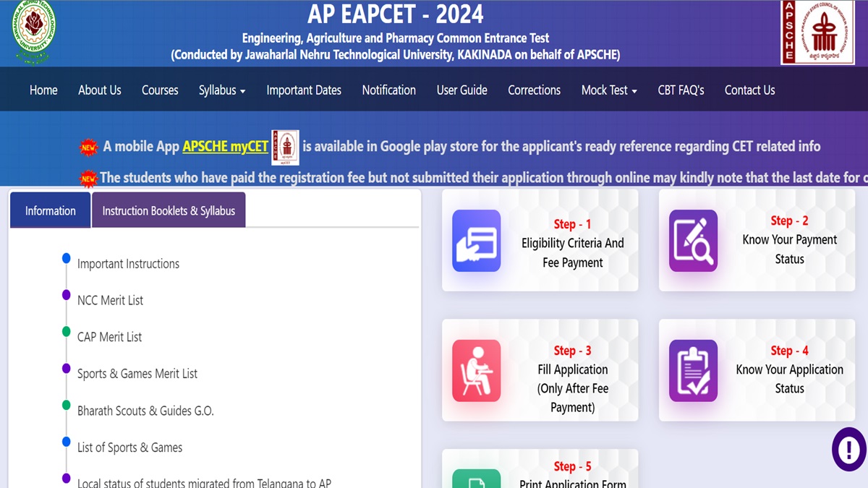Viewport: 868px width, 488px height.
Task: Click the Step 3 fill application icon
Action: 477,371
